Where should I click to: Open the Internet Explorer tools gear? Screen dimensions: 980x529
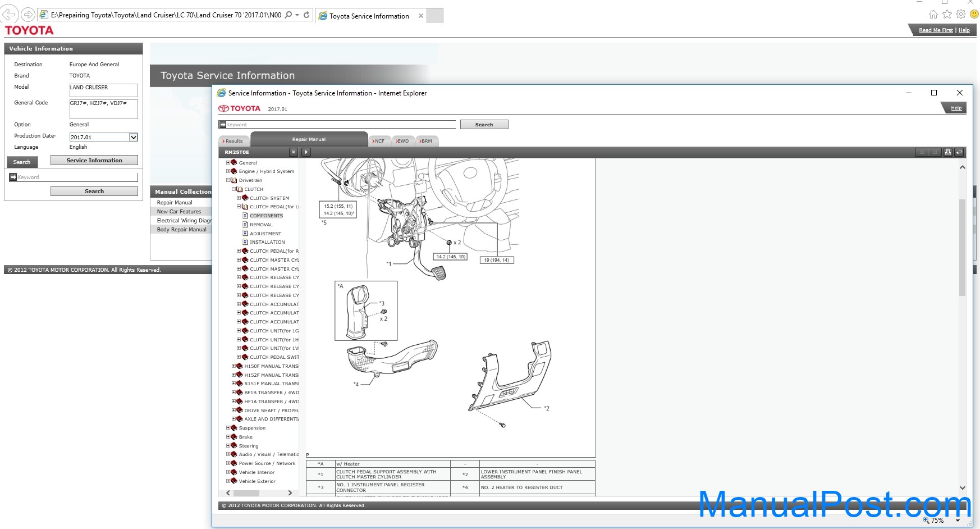[x=961, y=15]
